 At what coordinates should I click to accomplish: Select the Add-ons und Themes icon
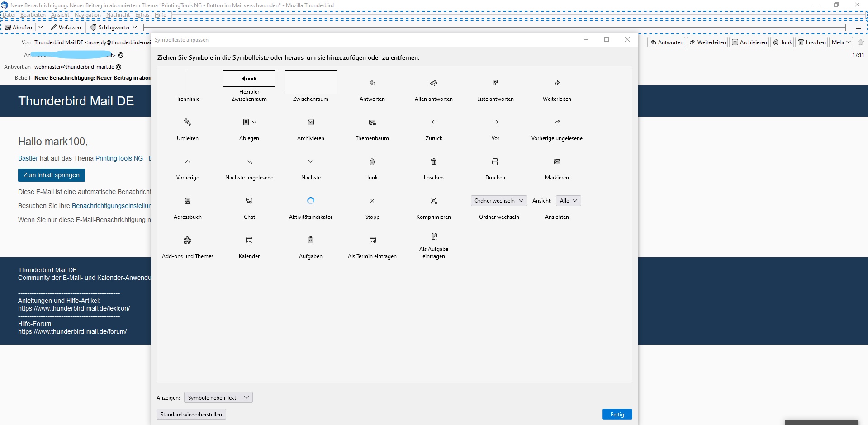click(x=188, y=240)
